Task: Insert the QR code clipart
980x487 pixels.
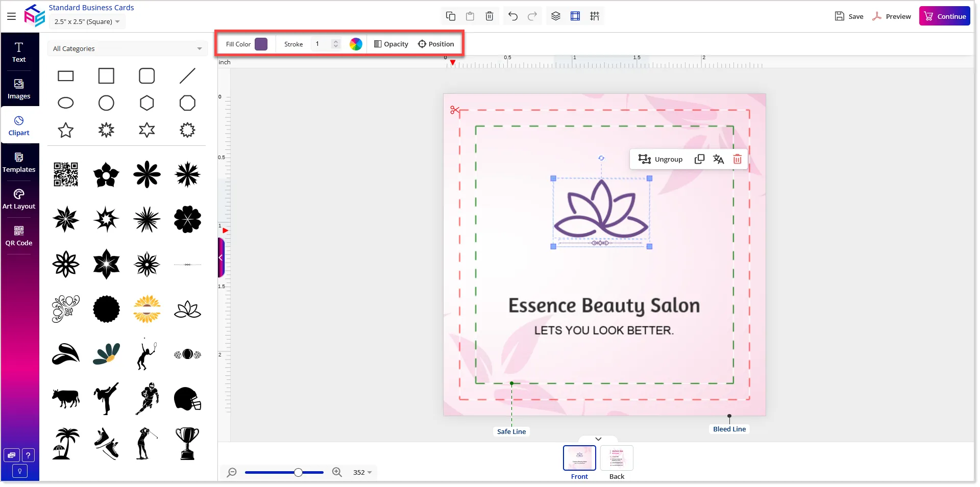Action: pyautogui.click(x=66, y=174)
